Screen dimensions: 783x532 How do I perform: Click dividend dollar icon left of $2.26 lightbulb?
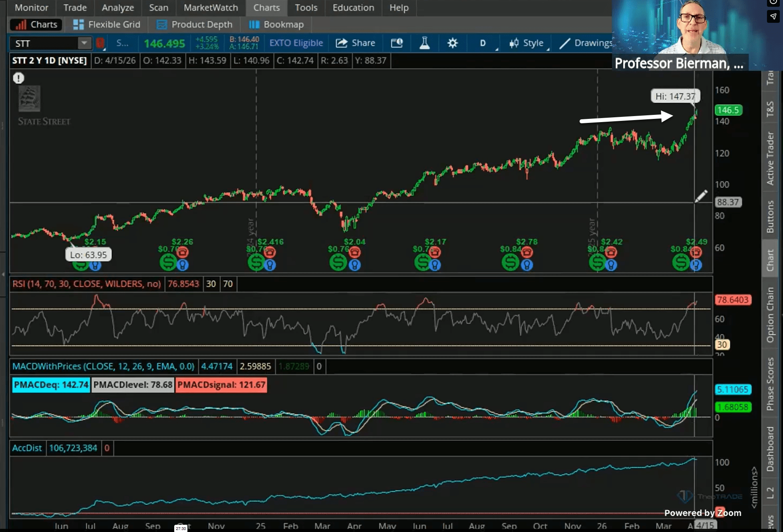[168, 263]
